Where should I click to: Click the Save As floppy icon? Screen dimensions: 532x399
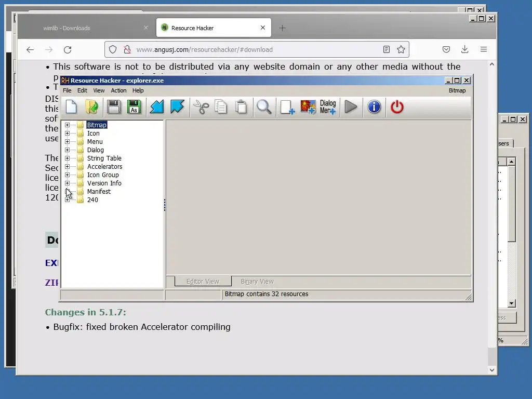[x=134, y=107]
